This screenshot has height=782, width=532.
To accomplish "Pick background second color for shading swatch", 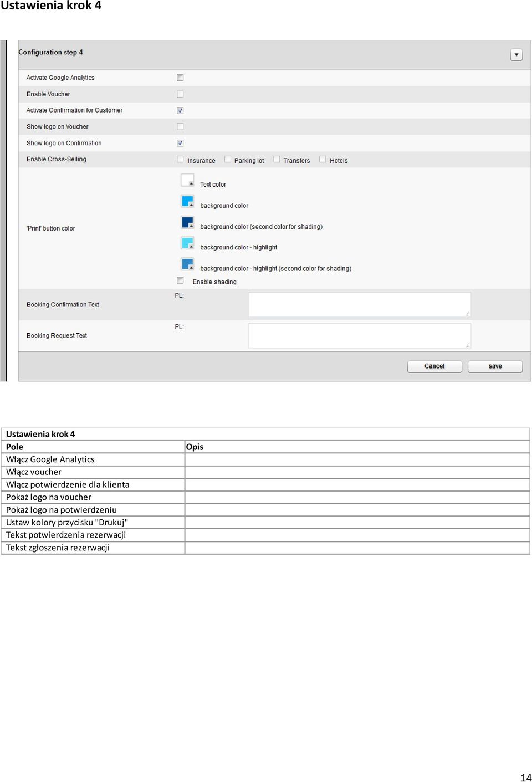I will (187, 222).
